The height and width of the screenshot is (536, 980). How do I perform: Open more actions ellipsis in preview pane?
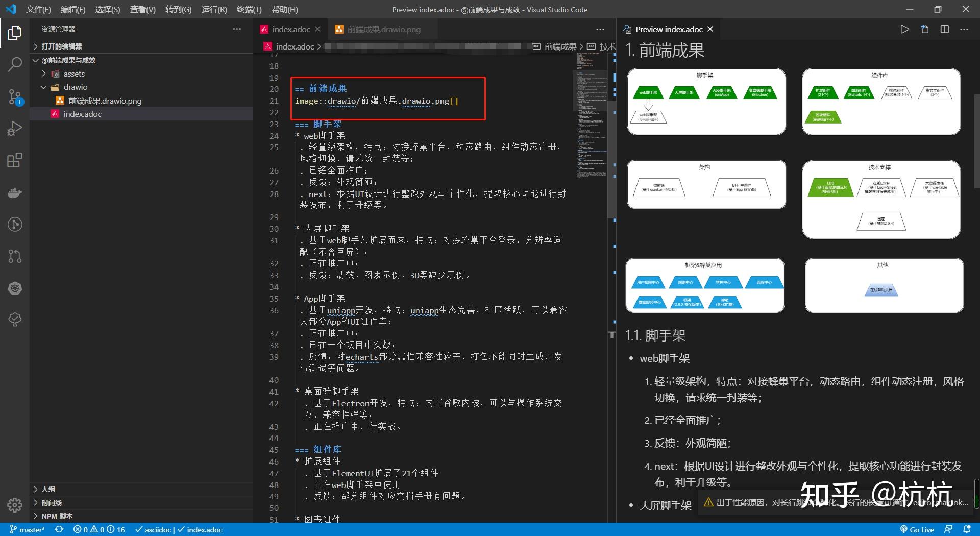[964, 29]
